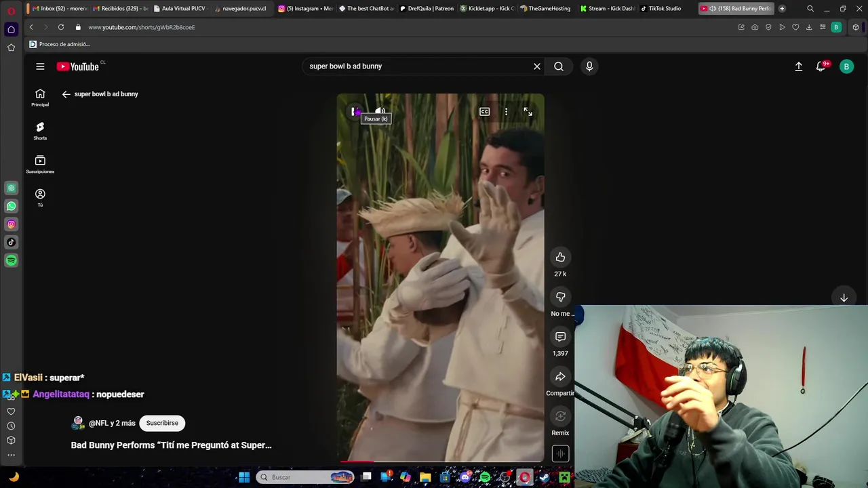Click the Suscribirse button
Viewport: 868px width, 488px height.
pos(162,423)
